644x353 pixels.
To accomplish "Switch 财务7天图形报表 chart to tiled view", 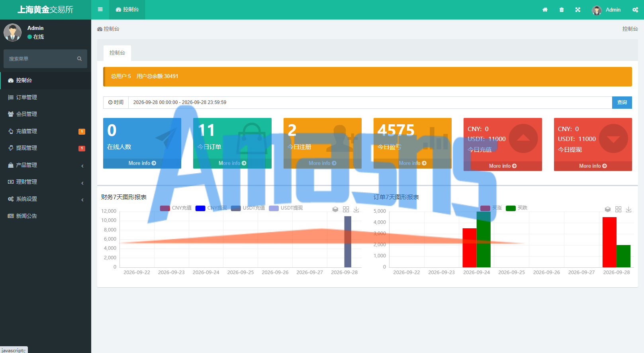I will pos(346,210).
